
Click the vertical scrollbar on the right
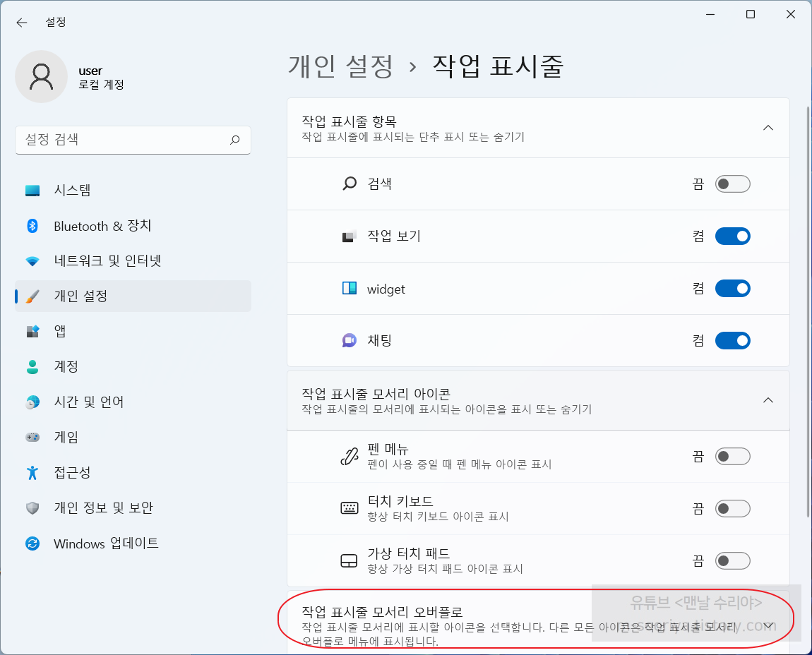click(x=808, y=311)
